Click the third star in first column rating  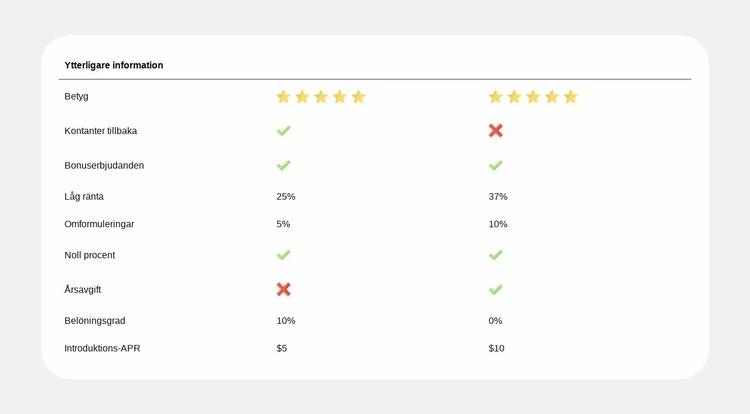coord(321,97)
